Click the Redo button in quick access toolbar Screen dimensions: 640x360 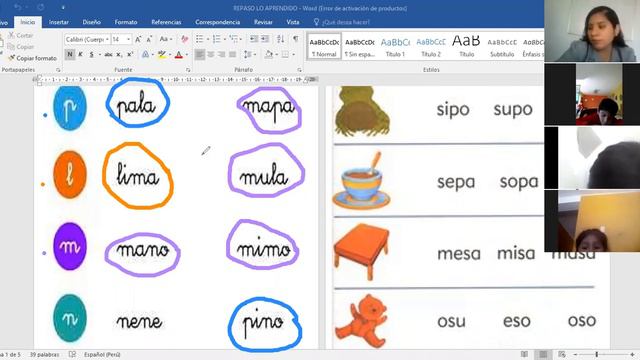point(41,7)
